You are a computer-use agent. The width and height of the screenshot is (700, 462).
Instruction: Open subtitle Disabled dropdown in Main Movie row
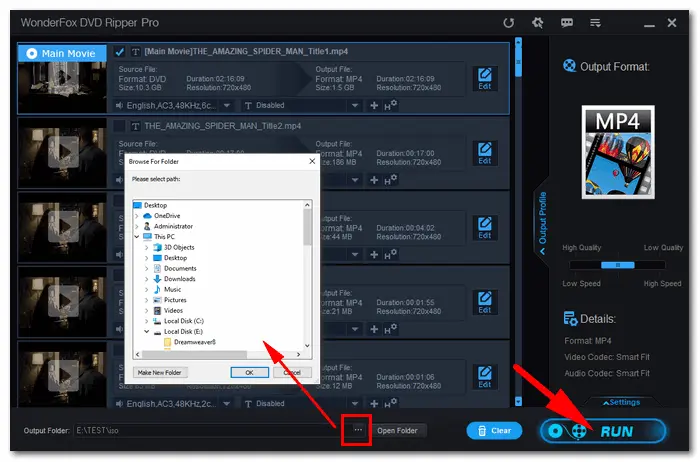point(355,106)
